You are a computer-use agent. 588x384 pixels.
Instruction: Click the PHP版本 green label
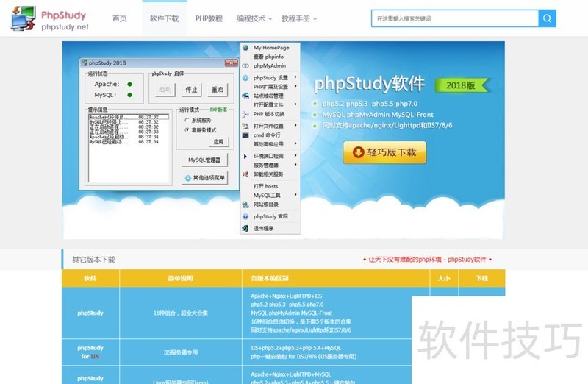pyautogui.click(x=218, y=110)
